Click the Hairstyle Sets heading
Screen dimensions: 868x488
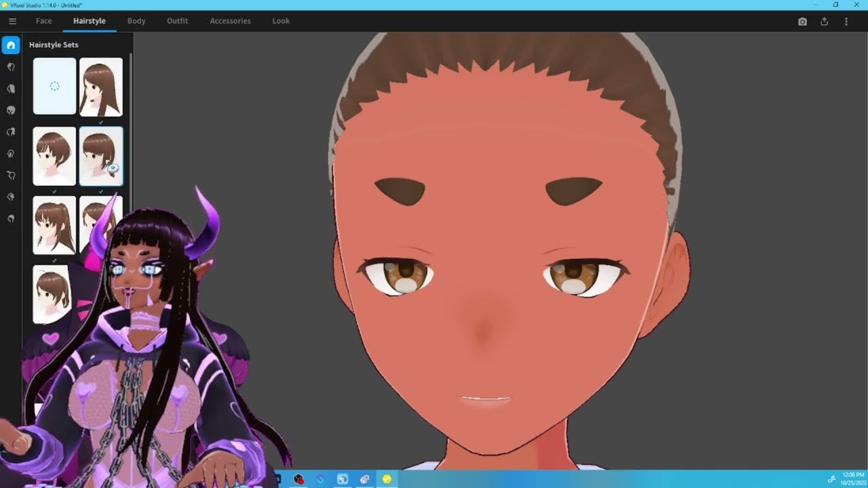coord(54,45)
